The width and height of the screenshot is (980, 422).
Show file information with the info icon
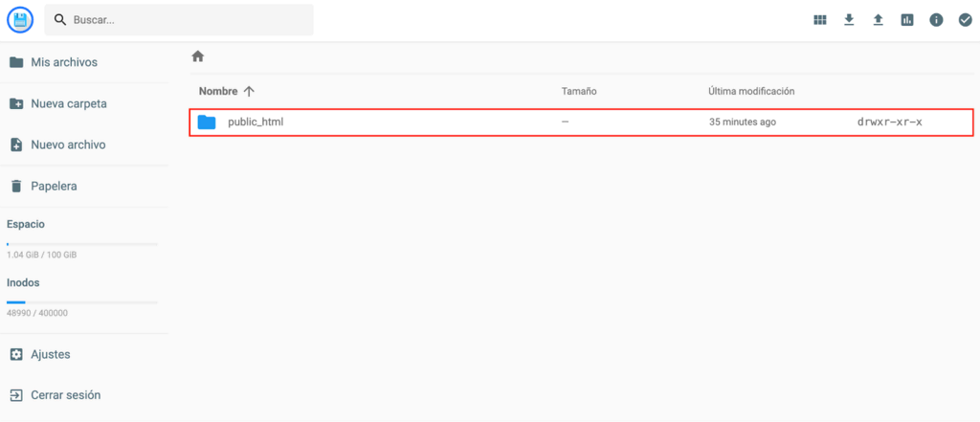tap(936, 20)
